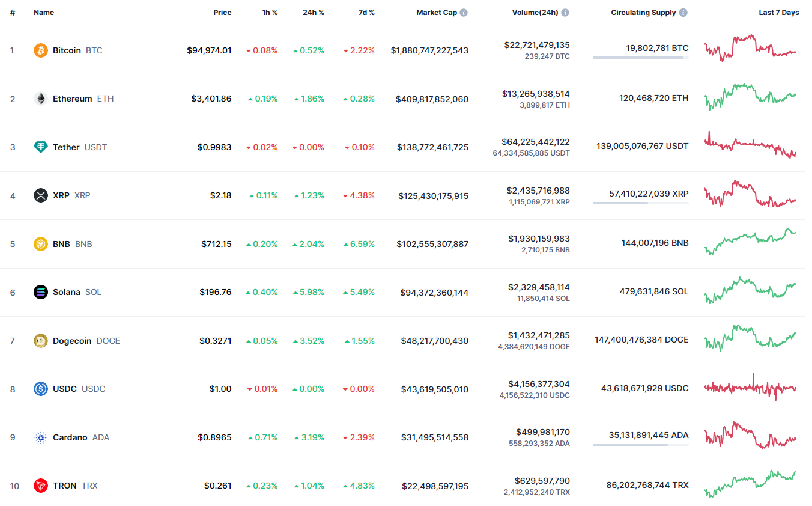This screenshot has height=506, width=812.
Task: Click the Tether logo icon
Action: (41, 147)
